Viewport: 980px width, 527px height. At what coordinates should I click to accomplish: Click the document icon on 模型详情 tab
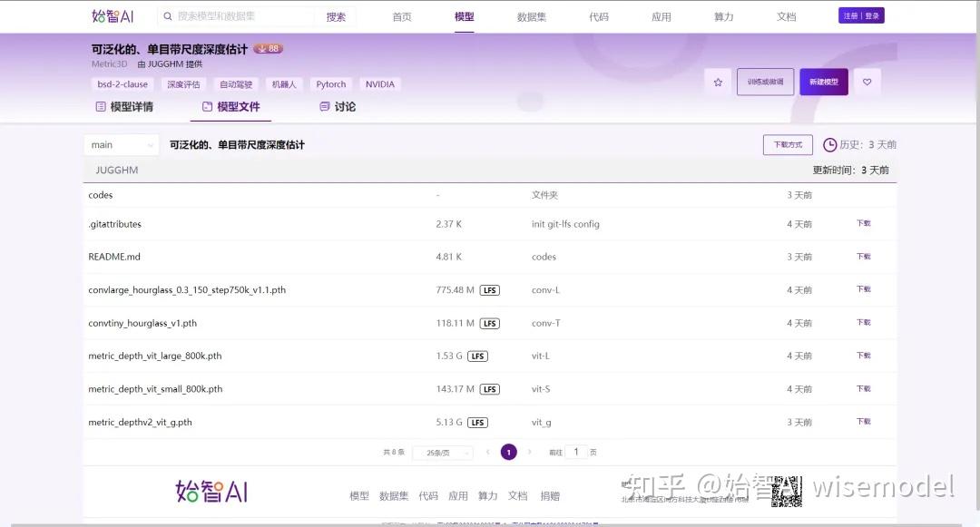tap(101, 107)
